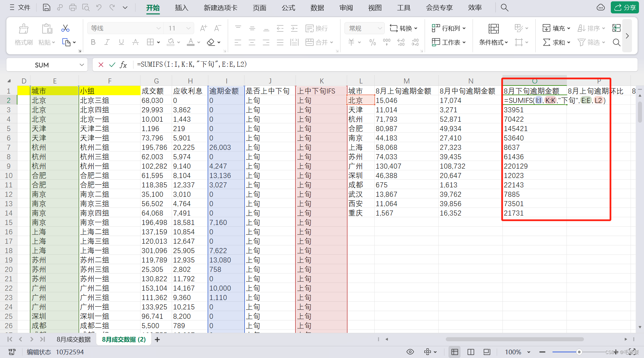The height and width of the screenshot is (358, 644).
Task: Add a new sheet plus icon
Action: (157, 340)
